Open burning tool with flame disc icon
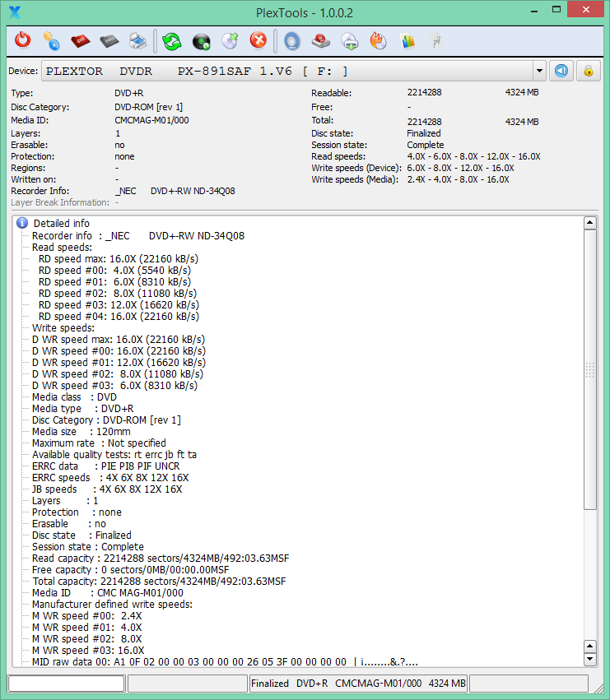The image size is (610, 700). [x=378, y=40]
